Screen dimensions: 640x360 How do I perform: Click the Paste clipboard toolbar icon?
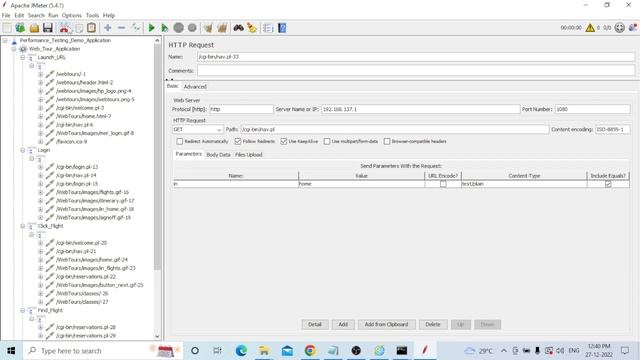point(91,28)
